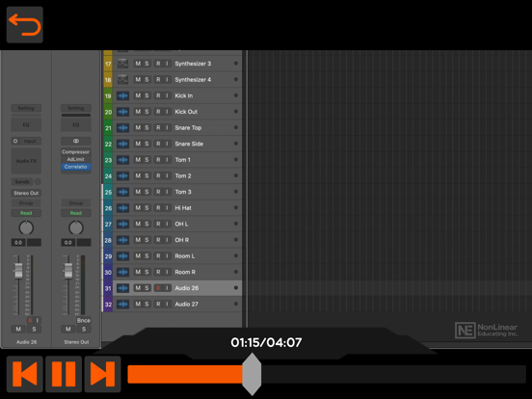Go back with the orange return arrow

click(x=25, y=25)
